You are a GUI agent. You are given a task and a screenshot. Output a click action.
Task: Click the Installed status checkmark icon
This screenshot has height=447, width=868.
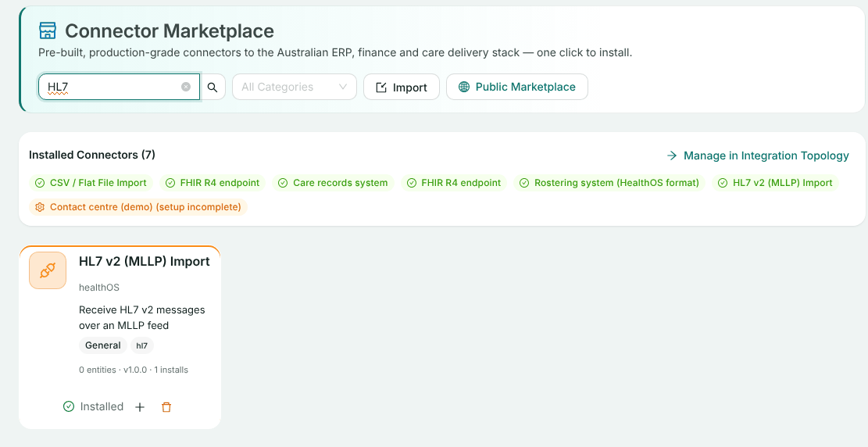[x=69, y=406]
